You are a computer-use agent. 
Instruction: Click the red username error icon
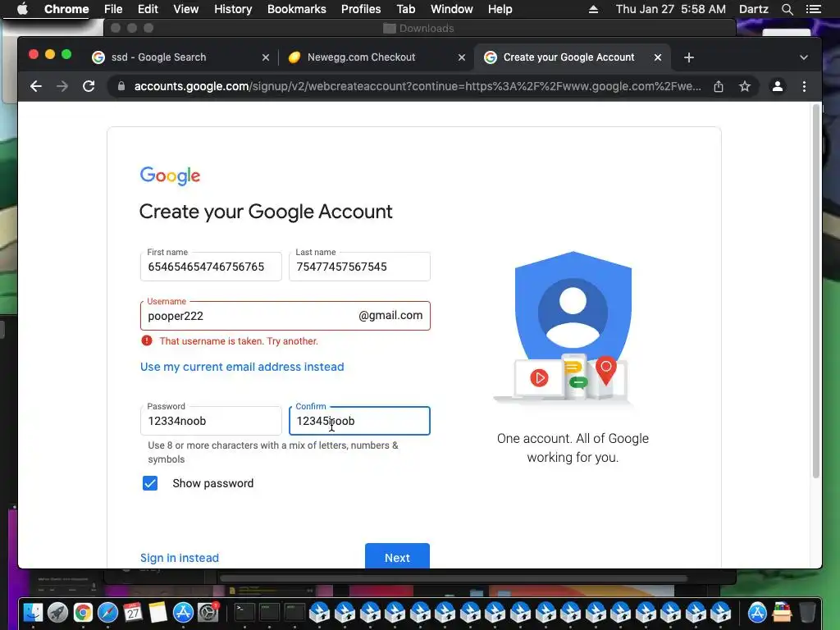tap(147, 340)
